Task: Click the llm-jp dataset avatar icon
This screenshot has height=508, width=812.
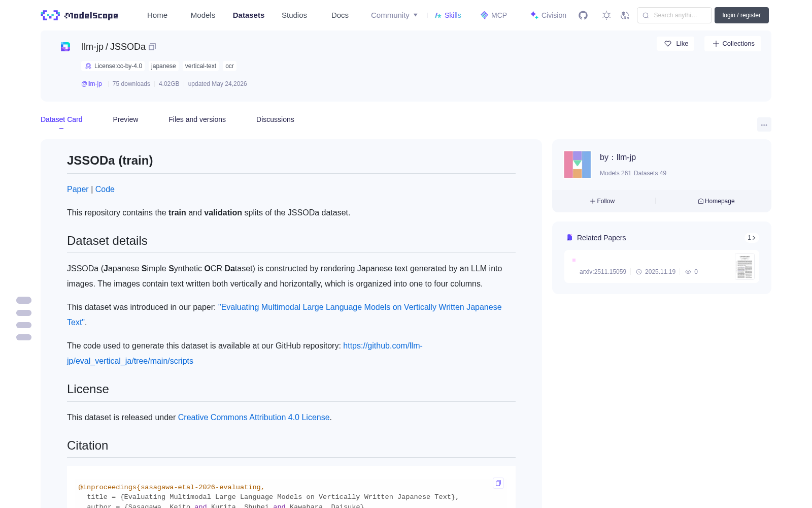Action: click(x=65, y=47)
